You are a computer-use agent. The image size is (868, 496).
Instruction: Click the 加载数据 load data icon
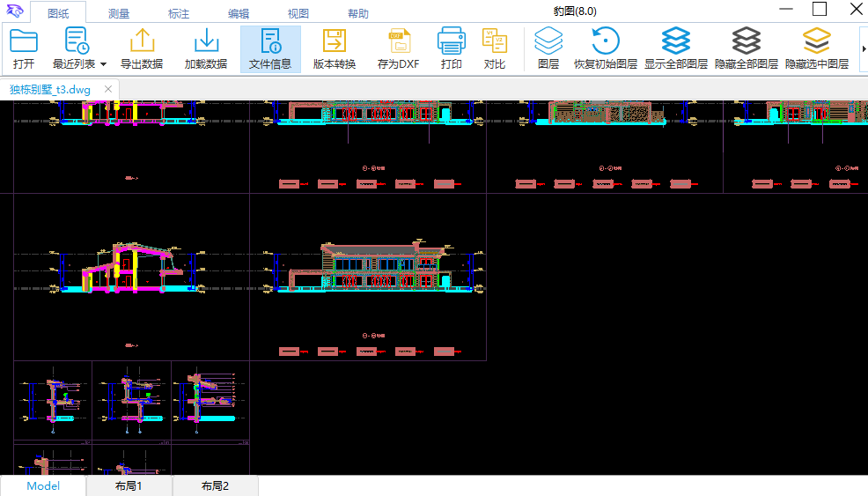tap(206, 41)
